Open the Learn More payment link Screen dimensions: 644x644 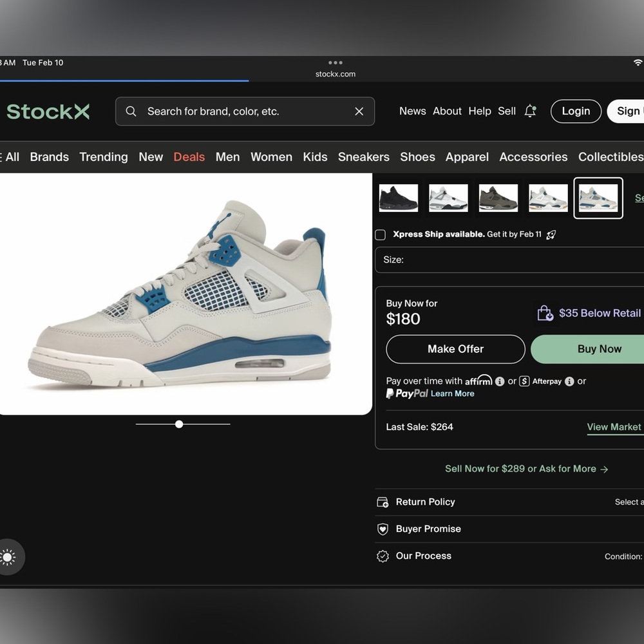point(452,393)
